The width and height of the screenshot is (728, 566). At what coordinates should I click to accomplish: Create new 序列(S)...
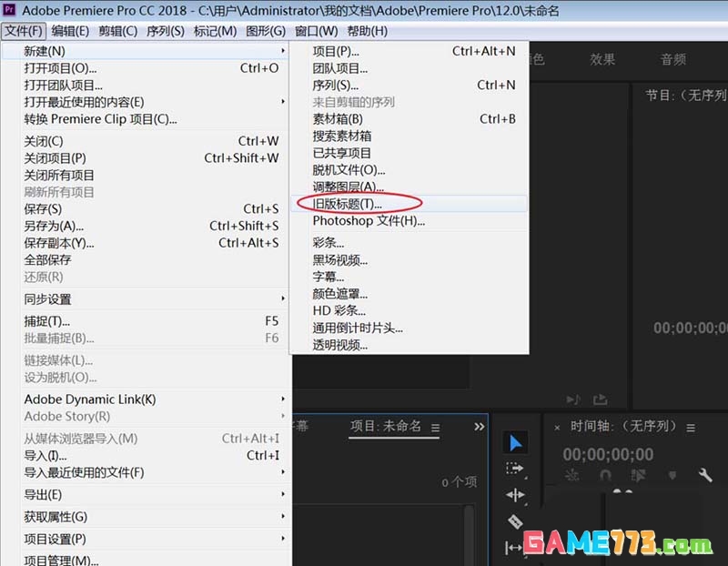click(409, 86)
